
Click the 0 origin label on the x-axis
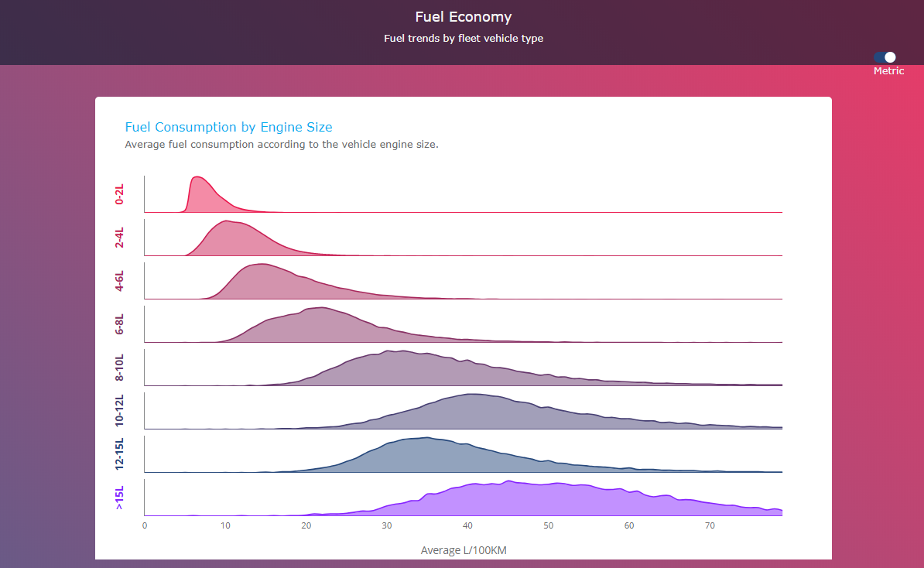(144, 525)
